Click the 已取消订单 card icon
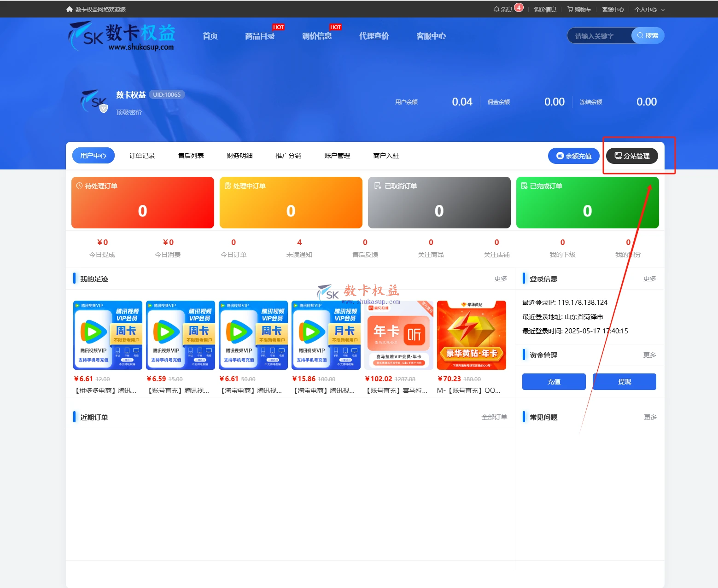This screenshot has height=588, width=718. point(378,186)
